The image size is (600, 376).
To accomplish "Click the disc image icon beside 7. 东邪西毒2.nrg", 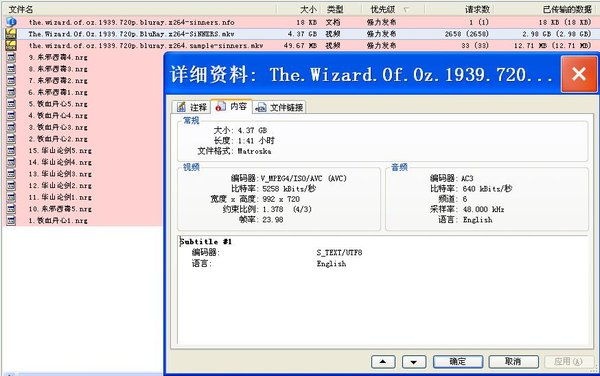I will pos(11,81).
